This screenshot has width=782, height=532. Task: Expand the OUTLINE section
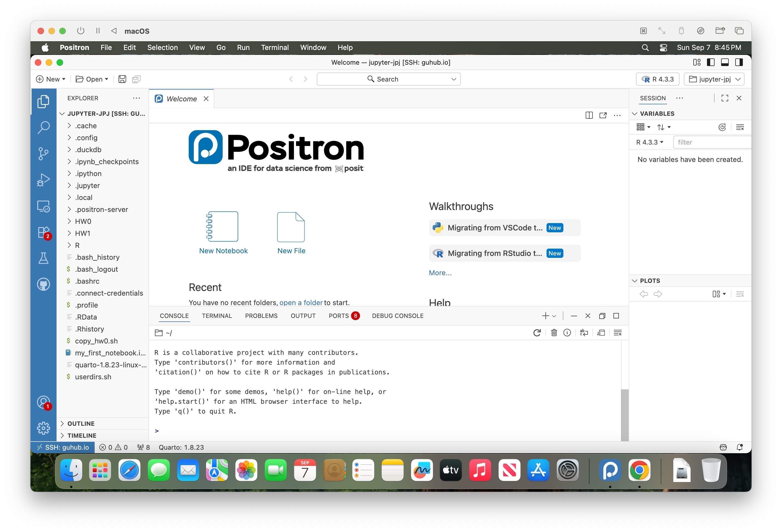click(x=81, y=423)
